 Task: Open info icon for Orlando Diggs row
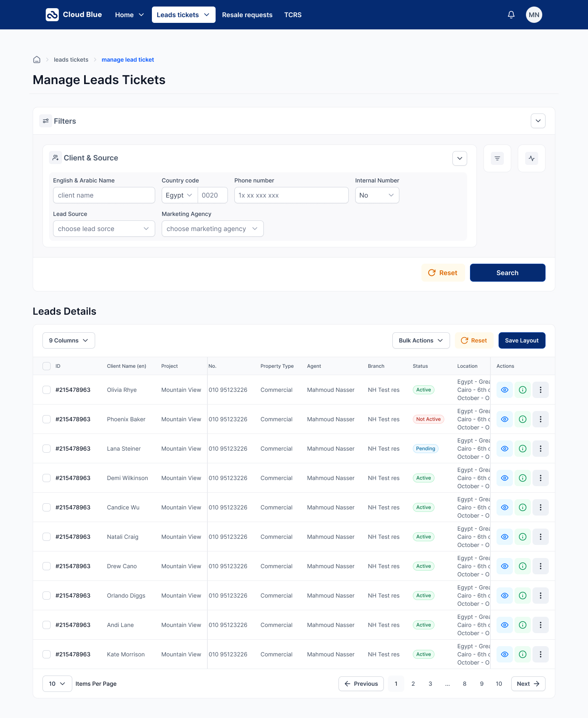point(523,596)
